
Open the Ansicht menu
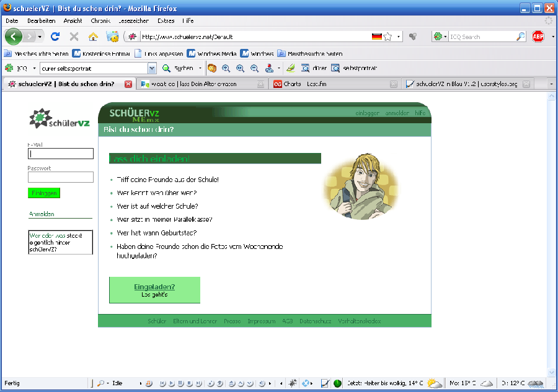pos(73,20)
